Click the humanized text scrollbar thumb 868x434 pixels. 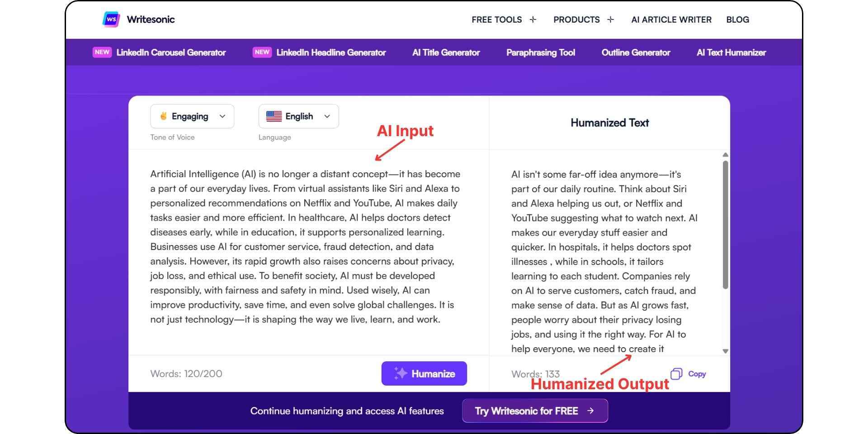(725, 225)
